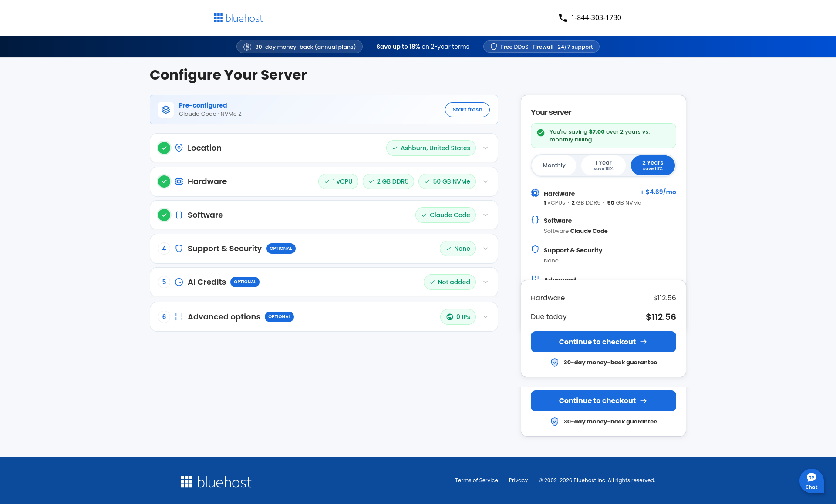This screenshot has height=504, width=836.
Task: Click shield icon by lower money-back guarantee
Action: (x=555, y=422)
